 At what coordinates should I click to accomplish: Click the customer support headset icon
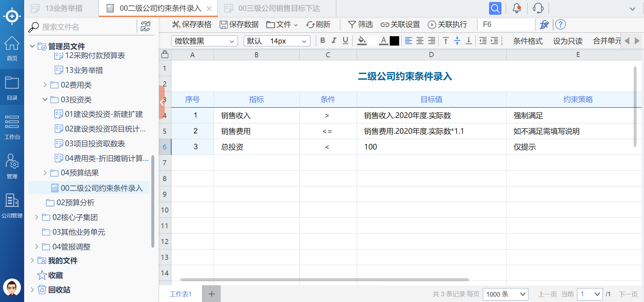[538, 8]
